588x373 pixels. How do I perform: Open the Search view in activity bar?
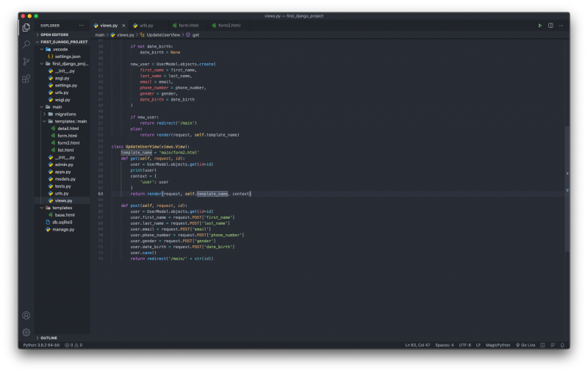pyautogui.click(x=26, y=44)
